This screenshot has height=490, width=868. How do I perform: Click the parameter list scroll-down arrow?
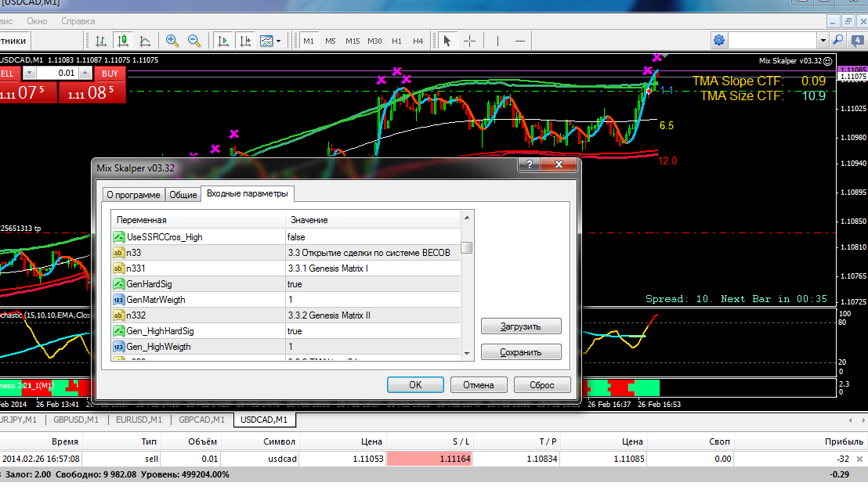pyautogui.click(x=467, y=353)
